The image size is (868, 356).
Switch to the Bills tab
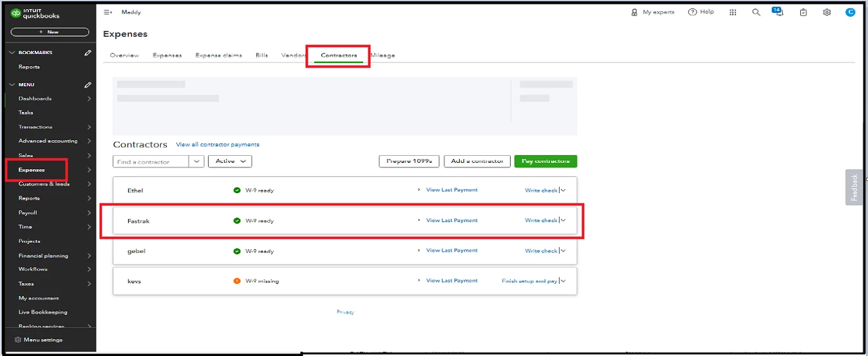tap(261, 55)
